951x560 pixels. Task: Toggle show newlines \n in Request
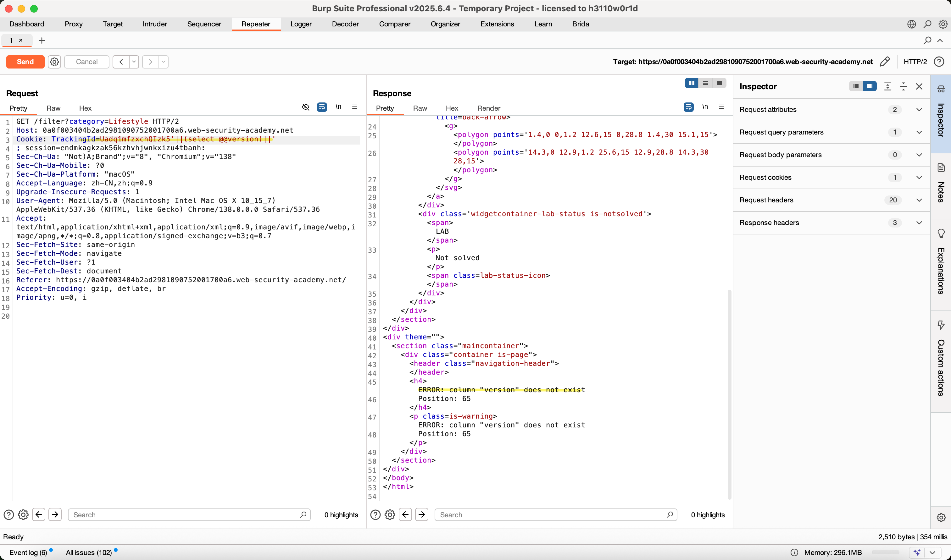[x=338, y=107]
